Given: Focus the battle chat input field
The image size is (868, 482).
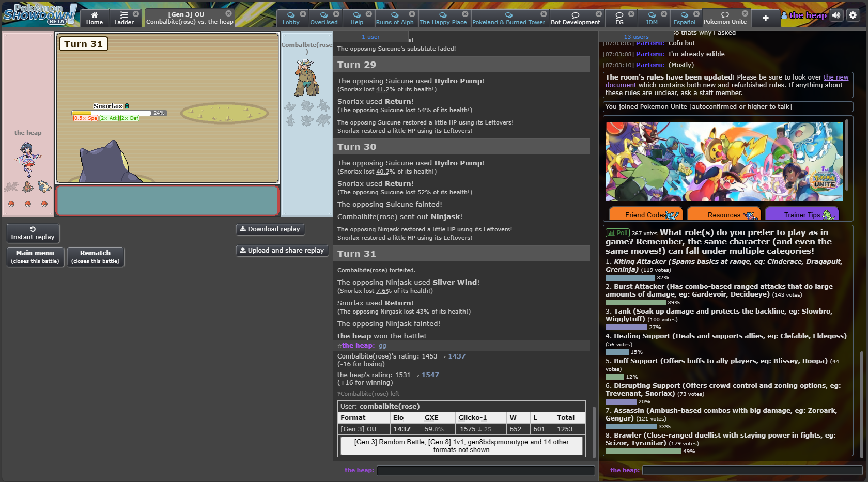Looking at the screenshot, I should (486, 471).
